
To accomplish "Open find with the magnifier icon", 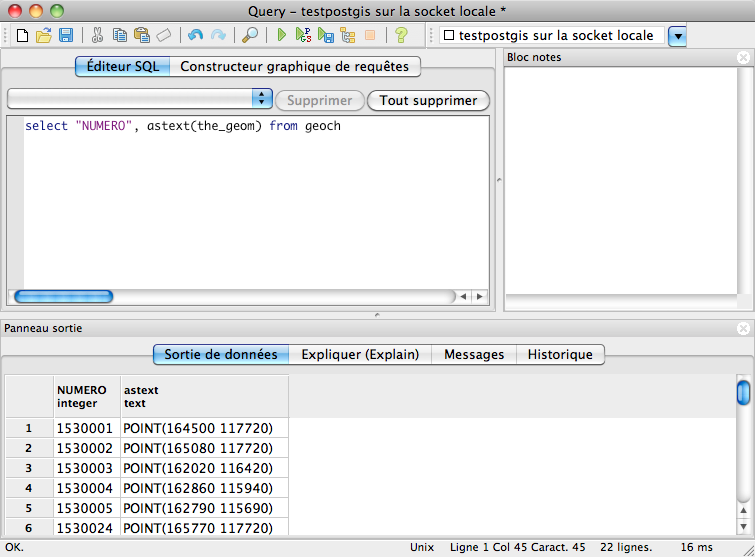I will tap(250, 35).
